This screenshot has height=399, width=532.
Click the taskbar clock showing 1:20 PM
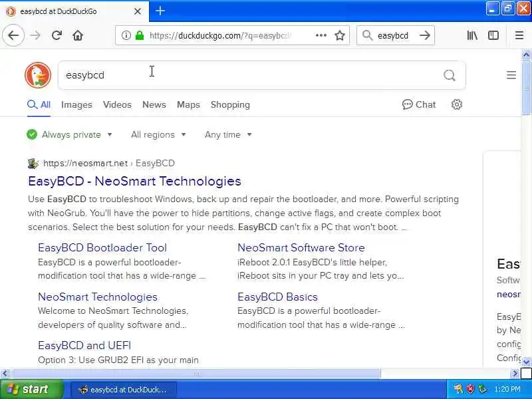pyautogui.click(x=507, y=389)
